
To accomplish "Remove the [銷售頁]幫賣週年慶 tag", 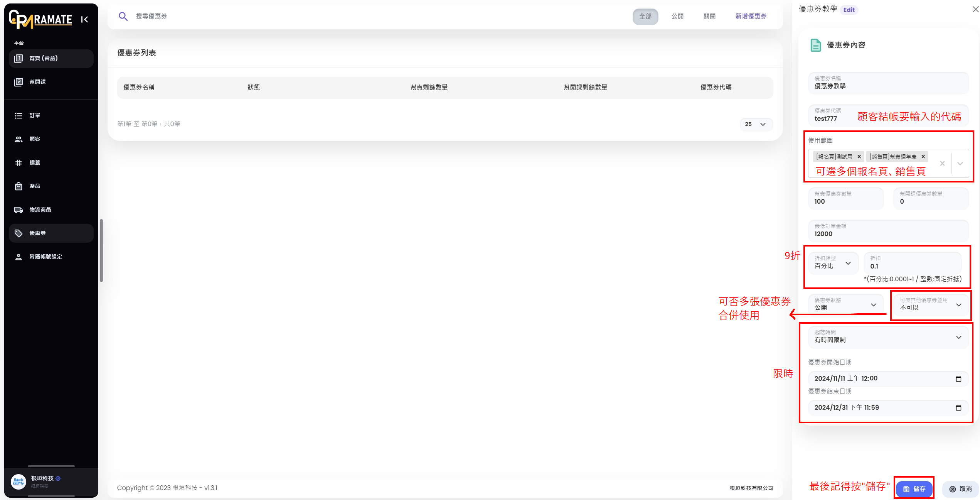I will coord(923,157).
